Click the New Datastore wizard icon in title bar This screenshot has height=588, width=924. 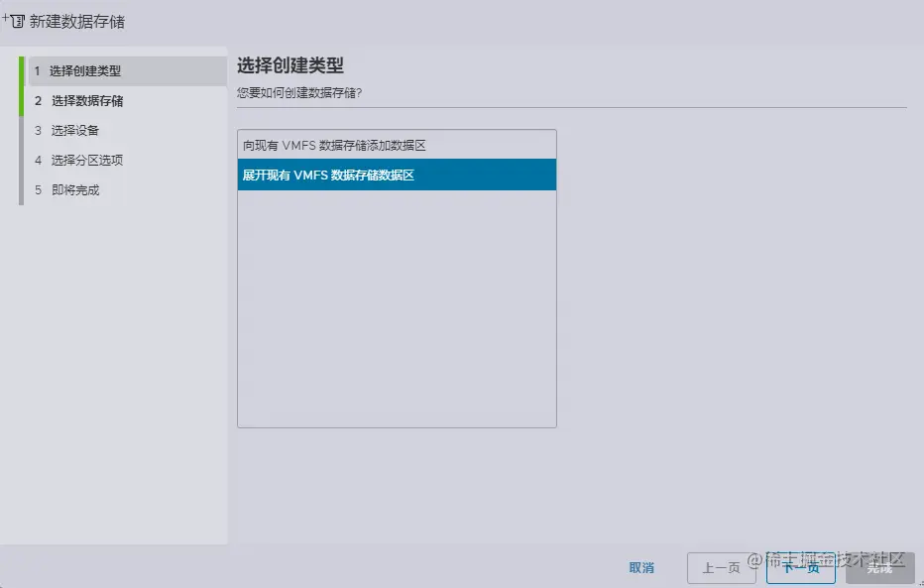click(x=13, y=20)
